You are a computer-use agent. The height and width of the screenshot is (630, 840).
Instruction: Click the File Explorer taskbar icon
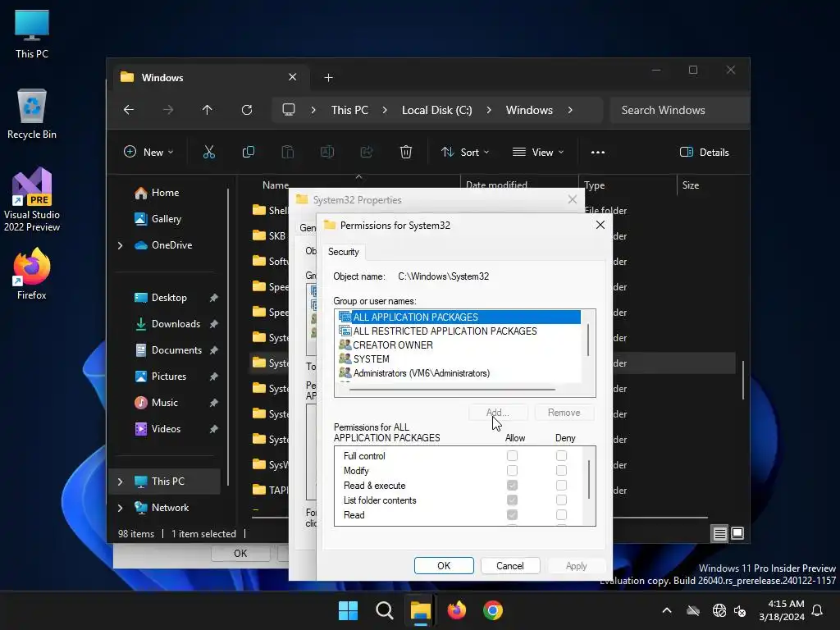click(421, 610)
